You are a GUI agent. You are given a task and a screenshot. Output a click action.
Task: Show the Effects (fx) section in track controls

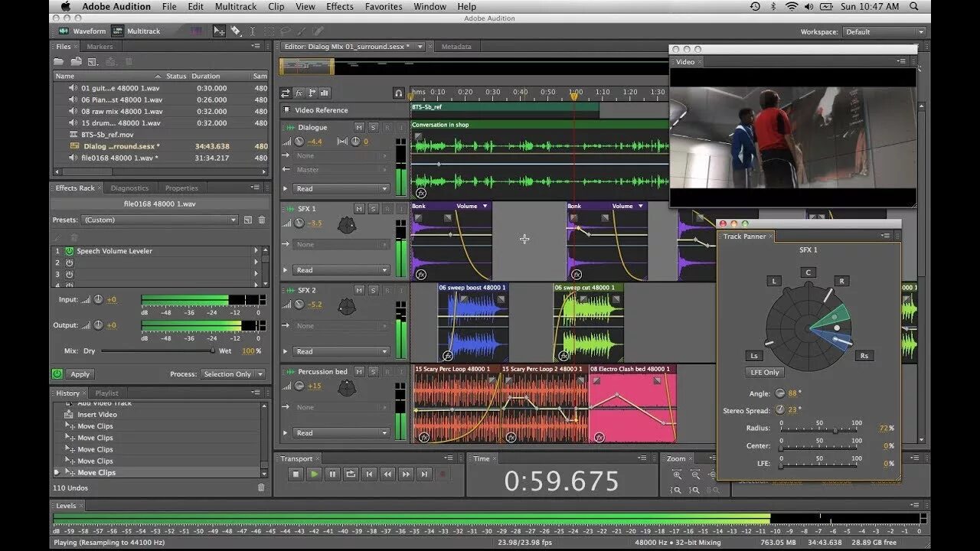(x=299, y=93)
